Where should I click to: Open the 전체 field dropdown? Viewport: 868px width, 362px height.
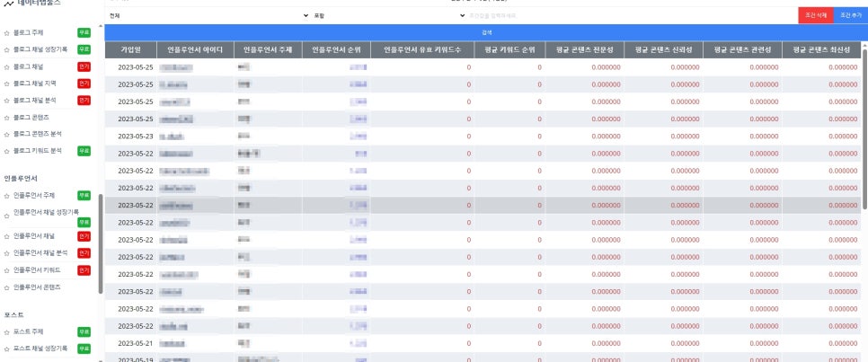[x=206, y=16]
